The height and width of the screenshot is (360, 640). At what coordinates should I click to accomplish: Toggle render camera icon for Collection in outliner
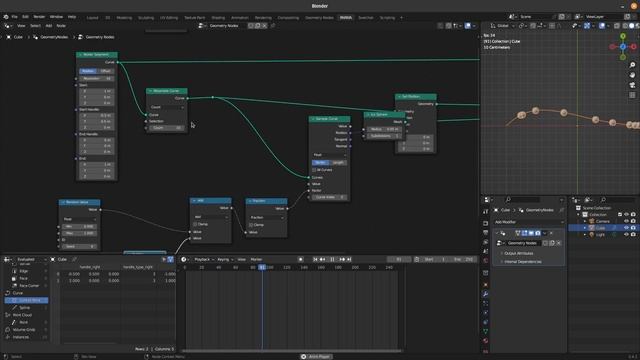click(633, 214)
